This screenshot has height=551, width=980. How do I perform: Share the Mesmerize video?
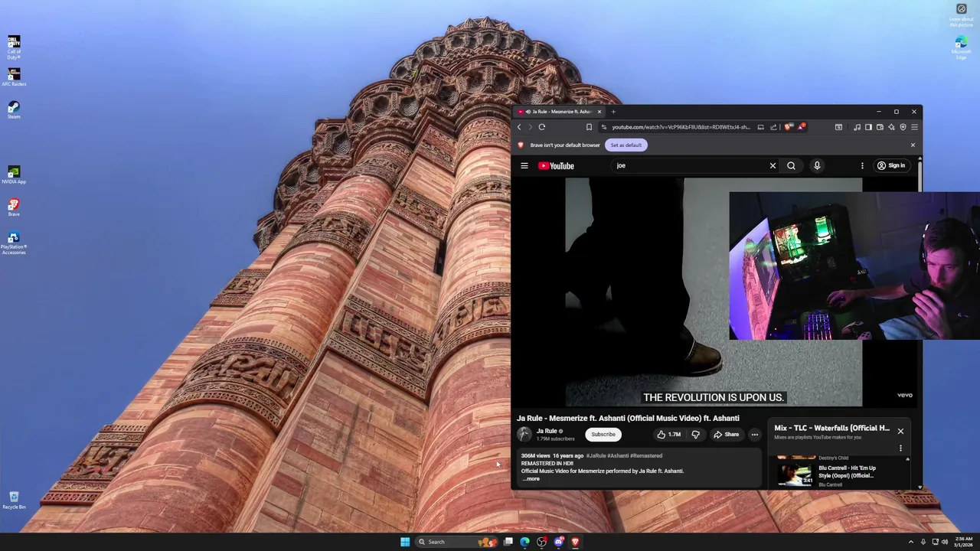coord(726,434)
